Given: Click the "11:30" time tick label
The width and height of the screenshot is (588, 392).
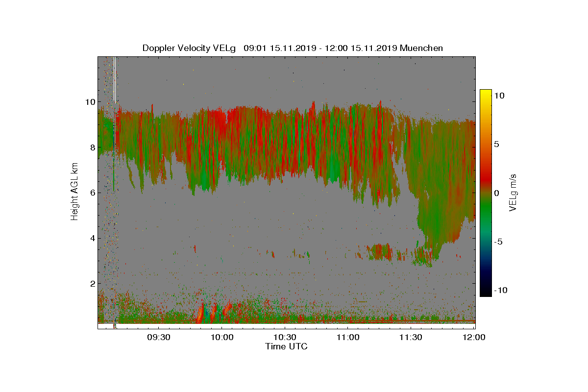Looking at the screenshot, I should pos(411,337).
